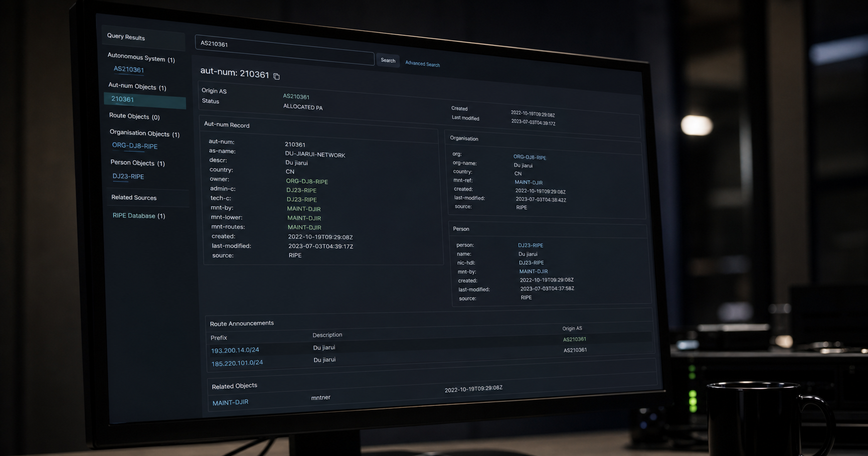Select Organisation Objects (1) heading

[144, 133]
